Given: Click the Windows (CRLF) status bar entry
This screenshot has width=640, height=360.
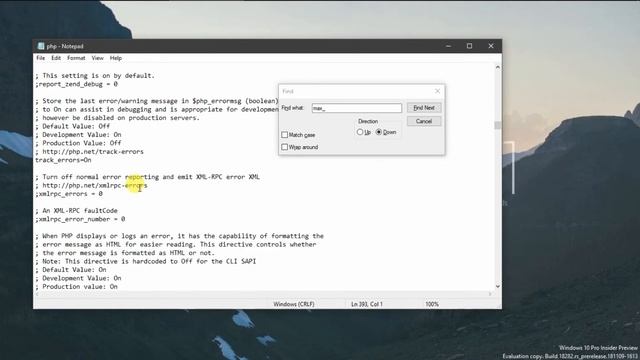Looking at the screenshot, I should tap(294, 304).
